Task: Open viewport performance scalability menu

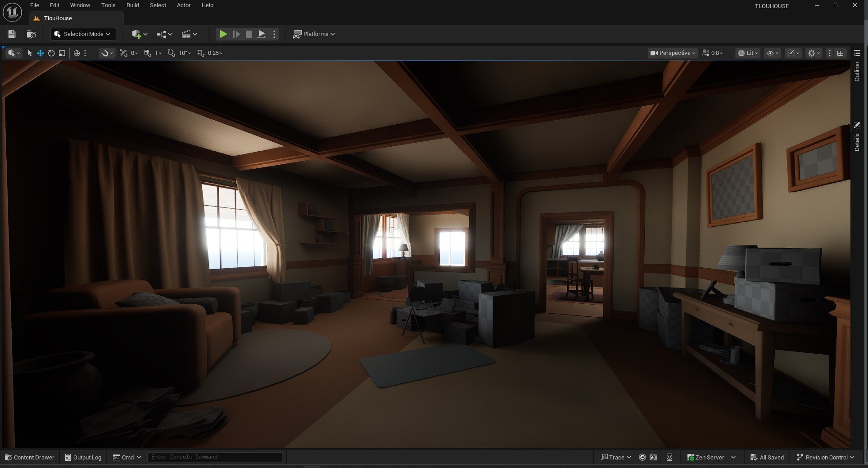Action: [793, 53]
